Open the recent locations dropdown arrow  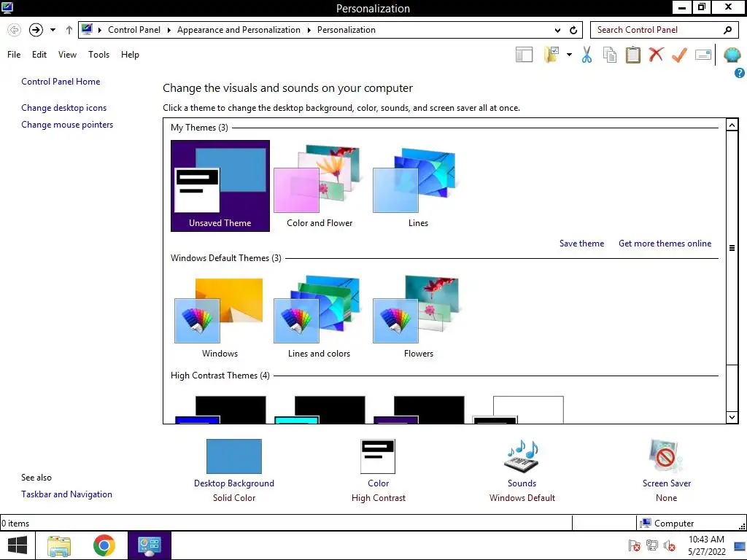coord(53,30)
